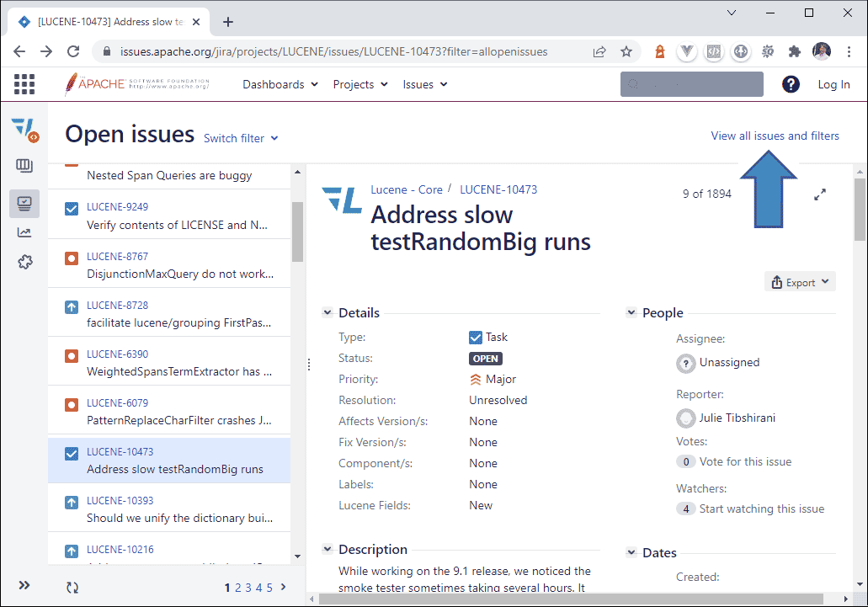Viewport: 868px width, 607px height.
Task: Click View all issues and filters link
Action: [775, 136]
